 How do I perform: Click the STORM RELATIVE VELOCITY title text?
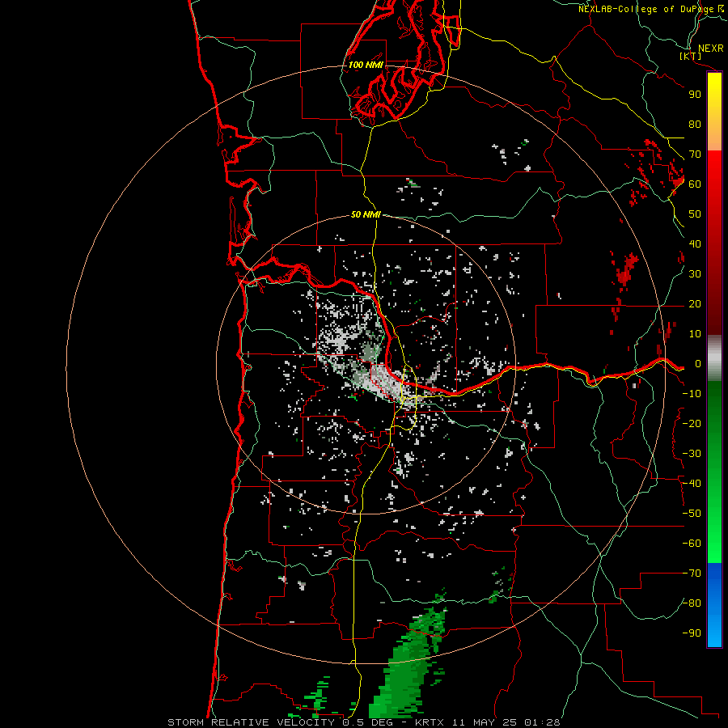point(251,722)
